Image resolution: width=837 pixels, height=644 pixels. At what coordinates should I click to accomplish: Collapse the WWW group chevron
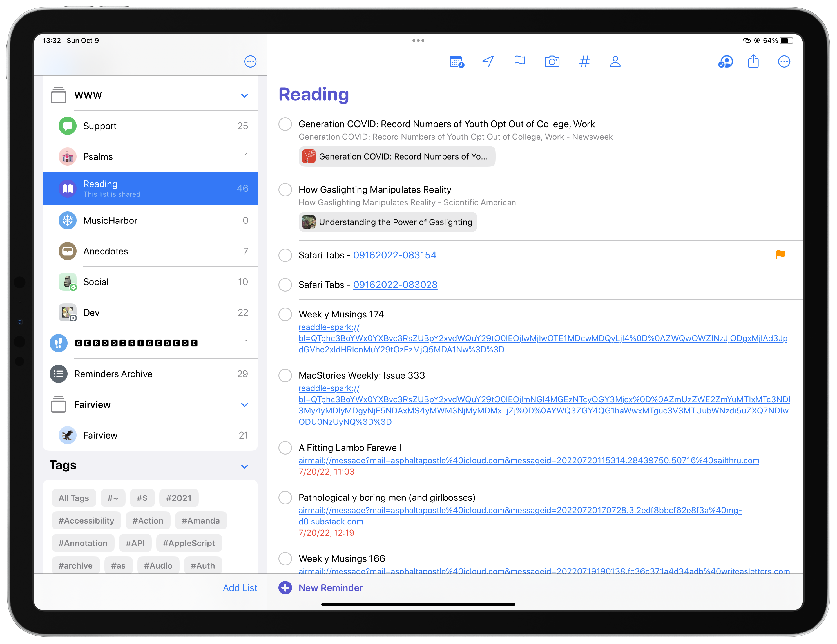[244, 95]
